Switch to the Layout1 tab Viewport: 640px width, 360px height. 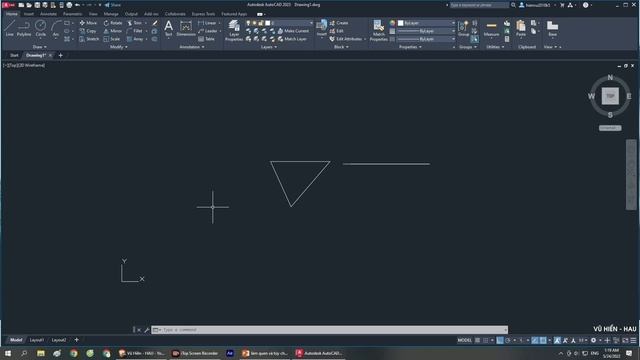[36, 340]
